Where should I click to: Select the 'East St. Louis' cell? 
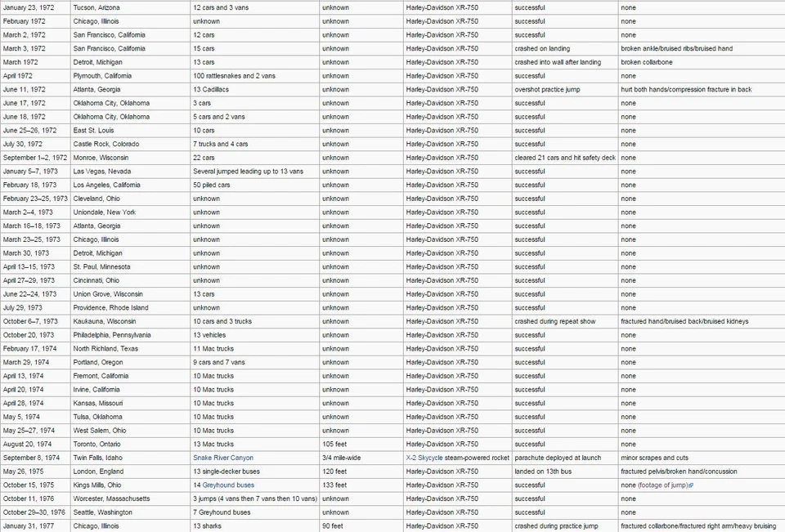click(x=130, y=131)
